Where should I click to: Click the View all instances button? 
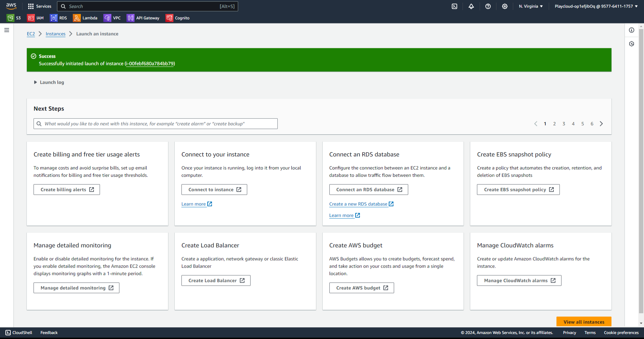[584, 322]
